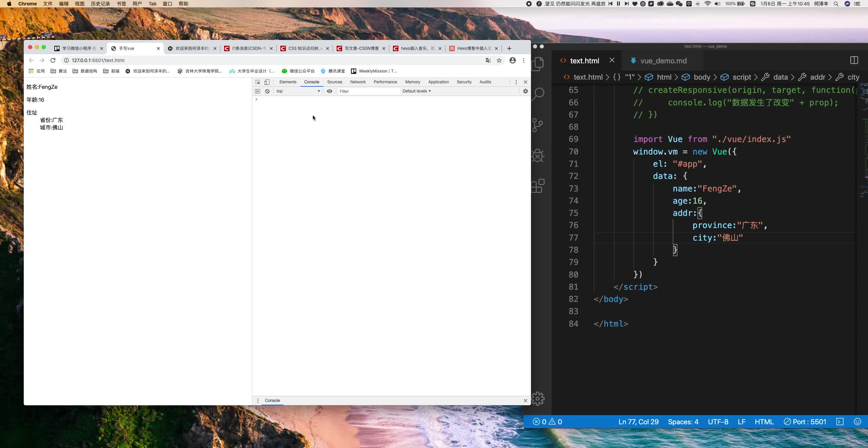Clear the console with the block icon
Viewport: 868px width, 448px height.
[267, 91]
